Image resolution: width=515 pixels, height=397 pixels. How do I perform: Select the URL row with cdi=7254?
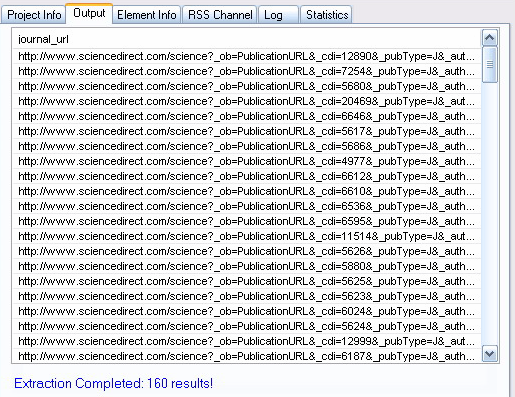246,71
